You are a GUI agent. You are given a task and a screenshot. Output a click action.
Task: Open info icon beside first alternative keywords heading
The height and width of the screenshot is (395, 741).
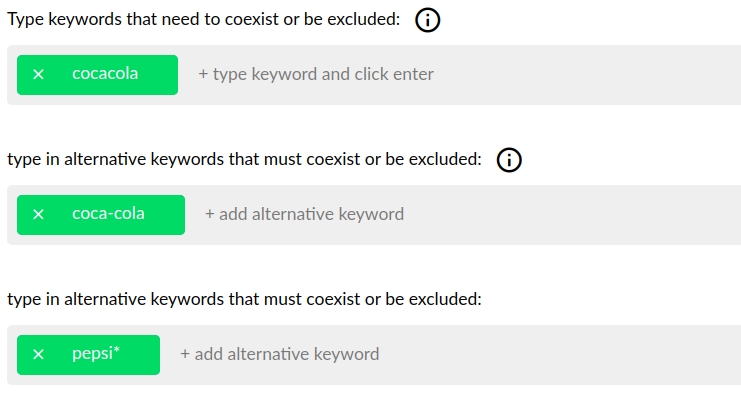tap(509, 160)
